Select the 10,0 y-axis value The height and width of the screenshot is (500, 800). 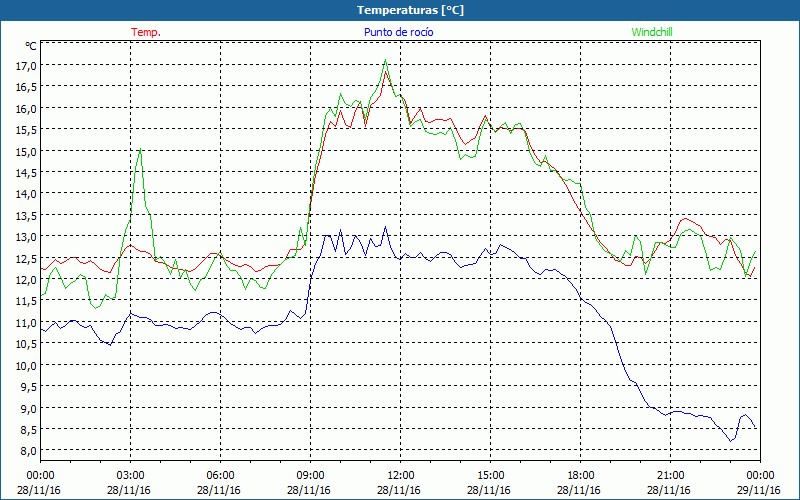pos(27,365)
